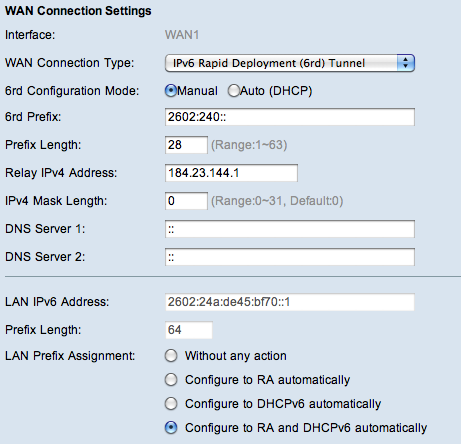The width and height of the screenshot is (461, 444).
Task: Click the Without any action label text
Action: (x=236, y=356)
